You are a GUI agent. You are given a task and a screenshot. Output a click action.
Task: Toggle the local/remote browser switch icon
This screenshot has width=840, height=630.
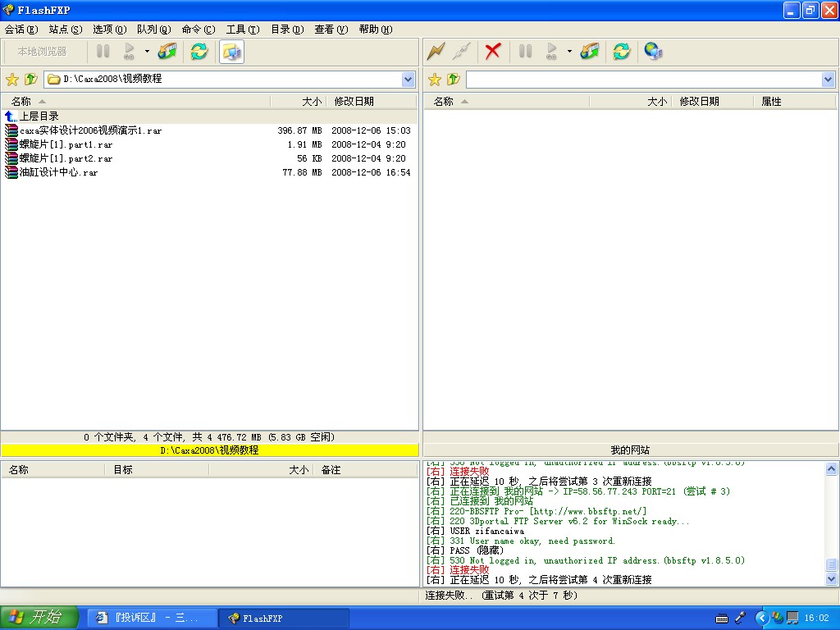click(231, 52)
